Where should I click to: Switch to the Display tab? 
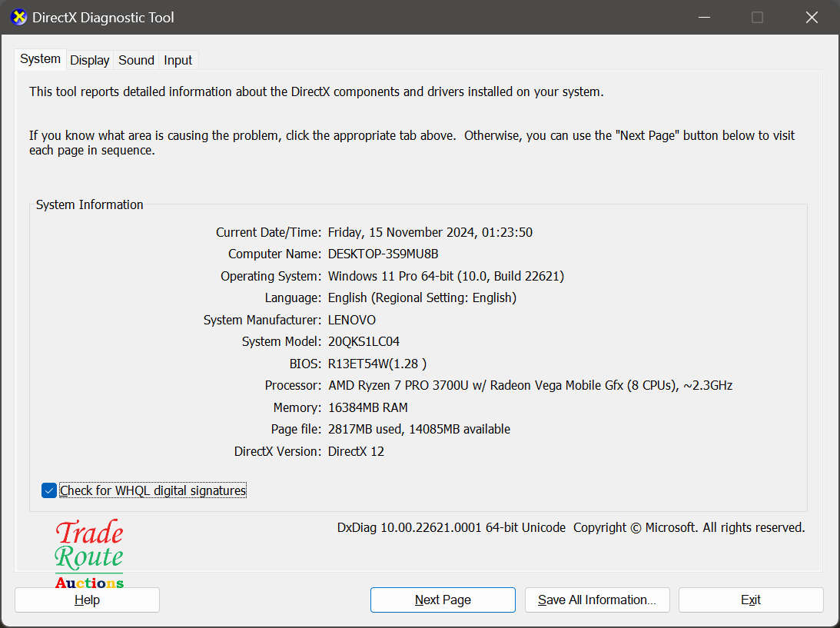tap(89, 59)
